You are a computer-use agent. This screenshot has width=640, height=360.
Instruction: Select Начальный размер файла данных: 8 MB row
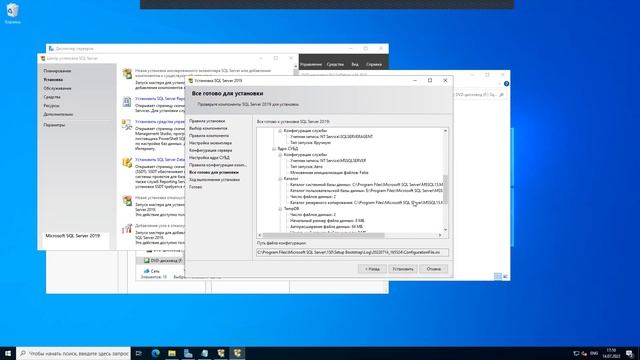click(327, 221)
